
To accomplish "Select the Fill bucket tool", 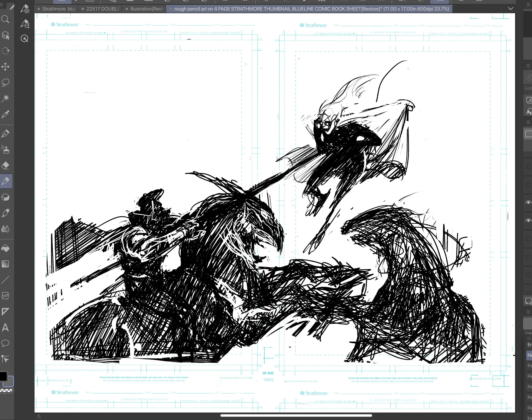I will [x=5, y=248].
